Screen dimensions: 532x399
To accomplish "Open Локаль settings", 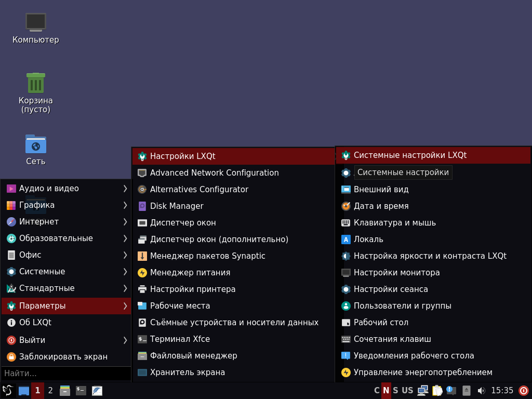I will coord(433,239).
